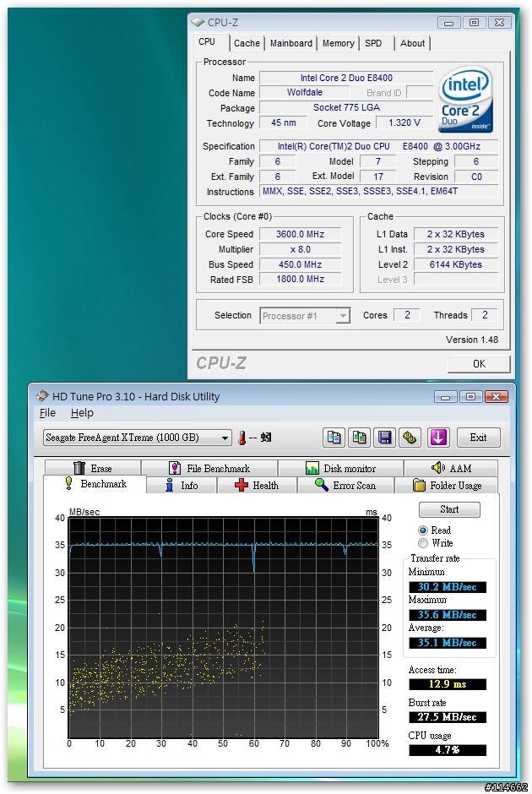This screenshot has width=532, height=794.
Task: Open the Help menu in HD Tune
Action: coord(82,413)
